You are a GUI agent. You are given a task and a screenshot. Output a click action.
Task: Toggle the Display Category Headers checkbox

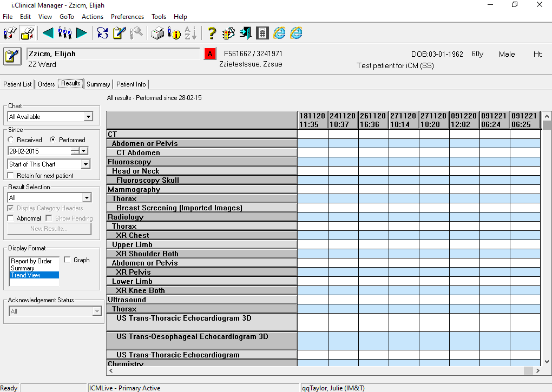coord(11,208)
